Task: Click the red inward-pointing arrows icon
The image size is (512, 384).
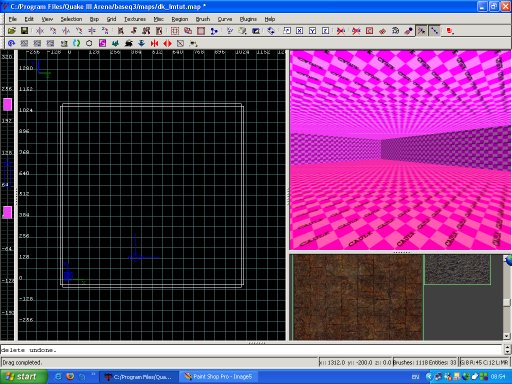Action: pos(154,43)
